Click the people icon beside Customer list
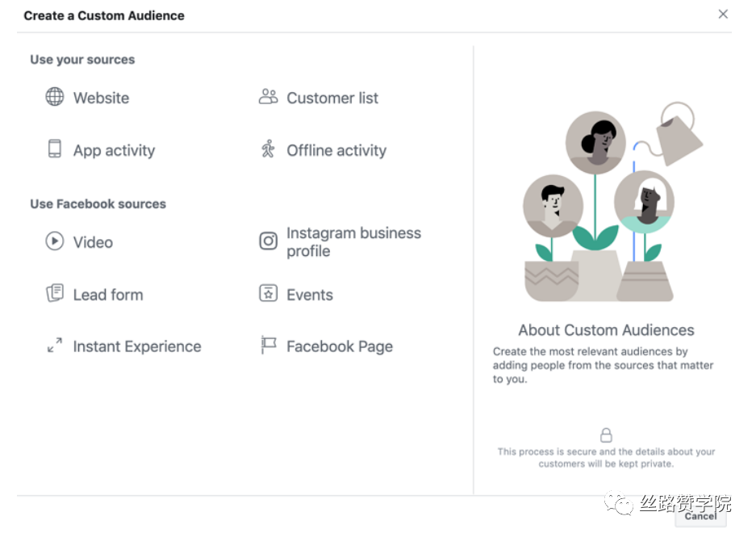The height and width of the screenshot is (537, 756). tap(268, 96)
